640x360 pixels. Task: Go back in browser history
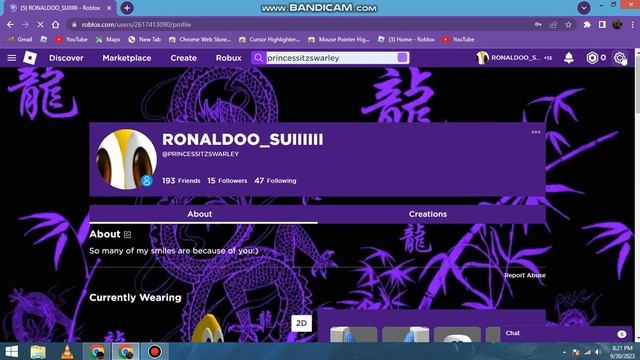[10, 24]
